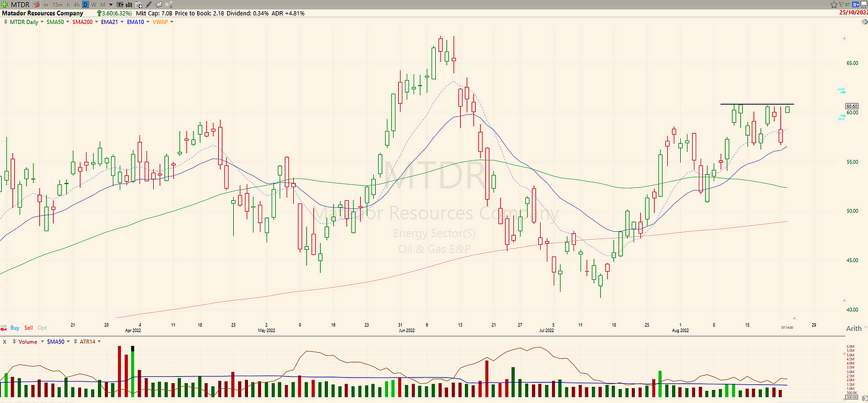The width and height of the screenshot is (868, 403).
Task: Click the Sell link
Action: pos(29,328)
